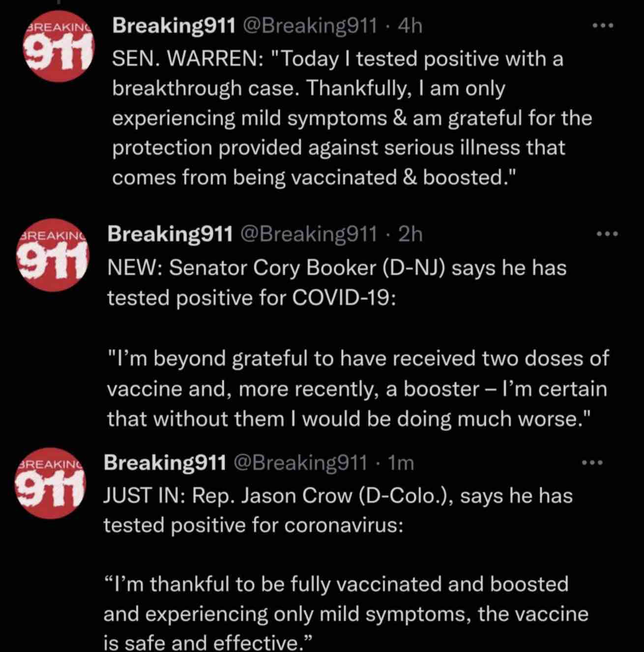
Task: Open the Sen. Warren breakthrough case tweet text
Action: click(x=352, y=118)
